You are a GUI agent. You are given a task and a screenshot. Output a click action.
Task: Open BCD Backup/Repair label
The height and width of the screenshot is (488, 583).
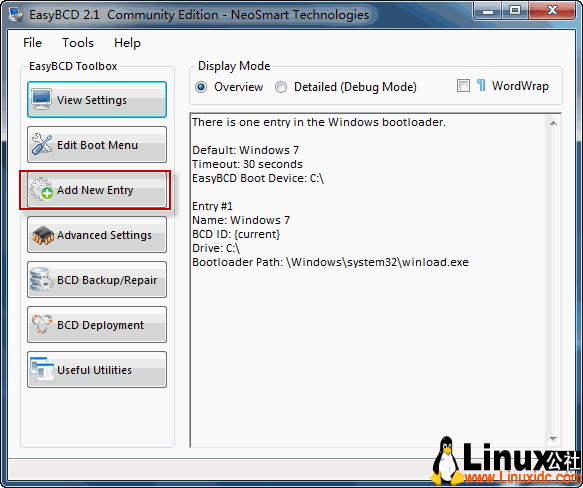pyautogui.click(x=107, y=280)
